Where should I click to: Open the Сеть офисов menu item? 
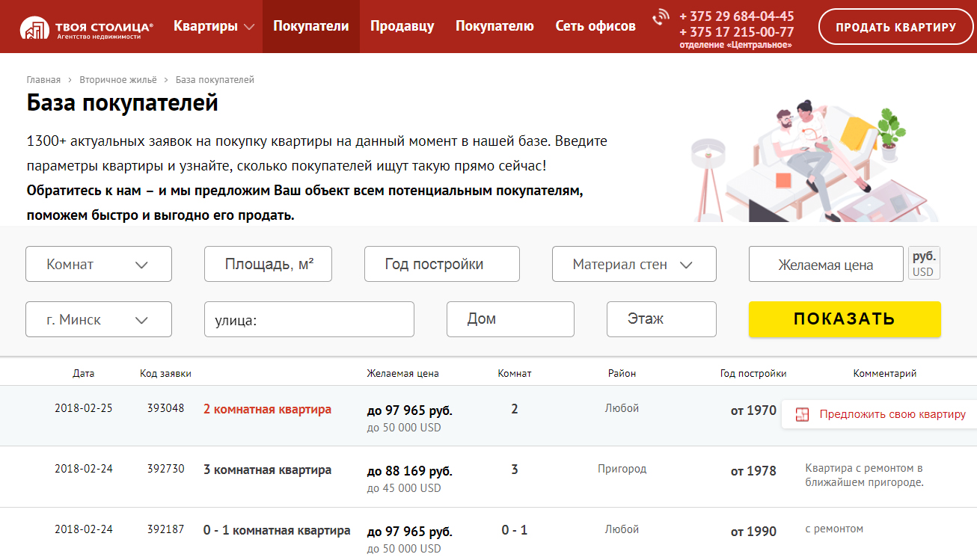(x=595, y=26)
